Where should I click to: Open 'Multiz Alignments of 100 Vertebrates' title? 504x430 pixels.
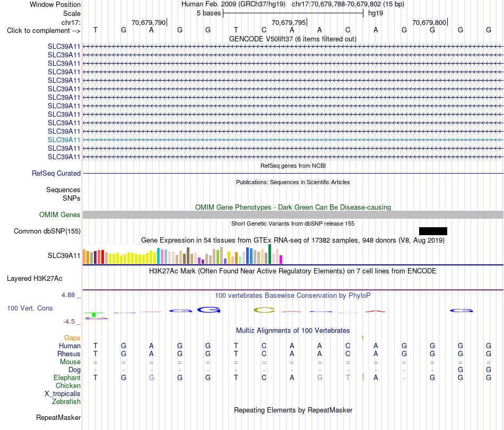pos(293,330)
